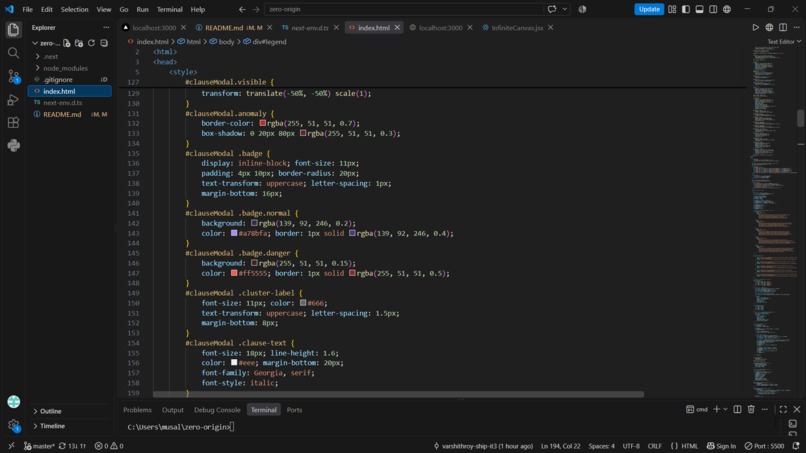806x453 pixels.
Task: Customize layout from title bar
Action: pyautogui.click(x=672, y=9)
